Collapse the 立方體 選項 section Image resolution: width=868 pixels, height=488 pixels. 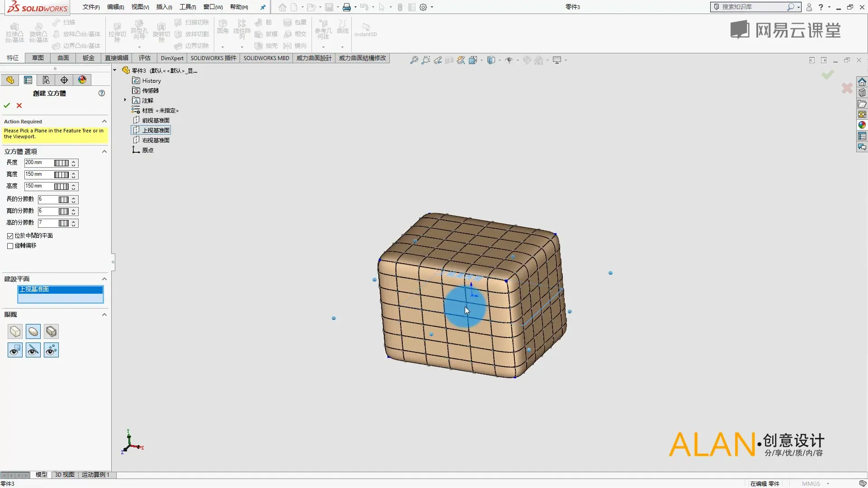[x=104, y=151]
